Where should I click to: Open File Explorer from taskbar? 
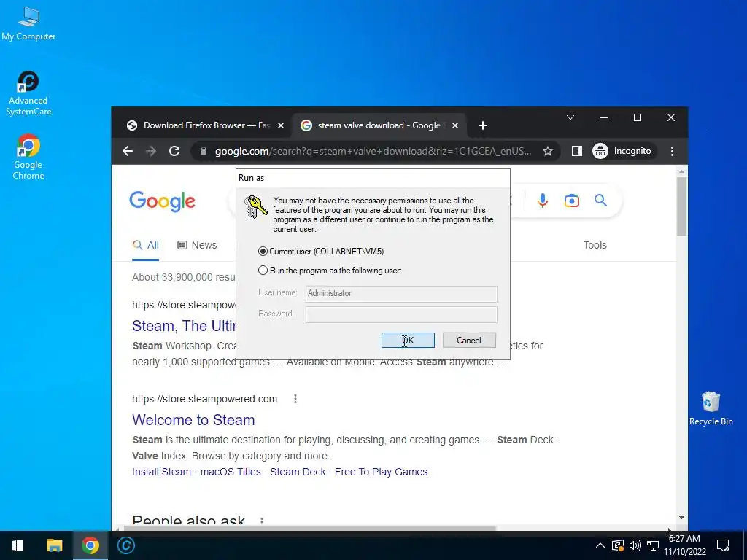[x=54, y=545]
